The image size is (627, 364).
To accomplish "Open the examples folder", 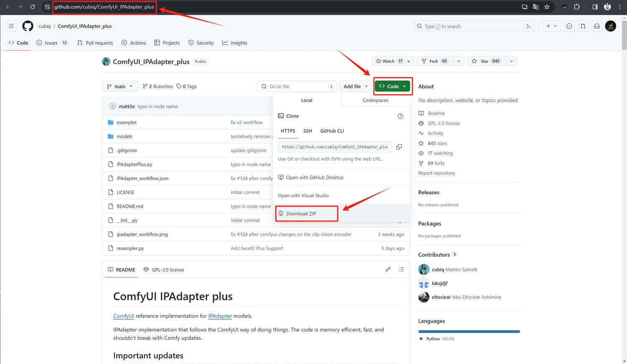I will [127, 122].
